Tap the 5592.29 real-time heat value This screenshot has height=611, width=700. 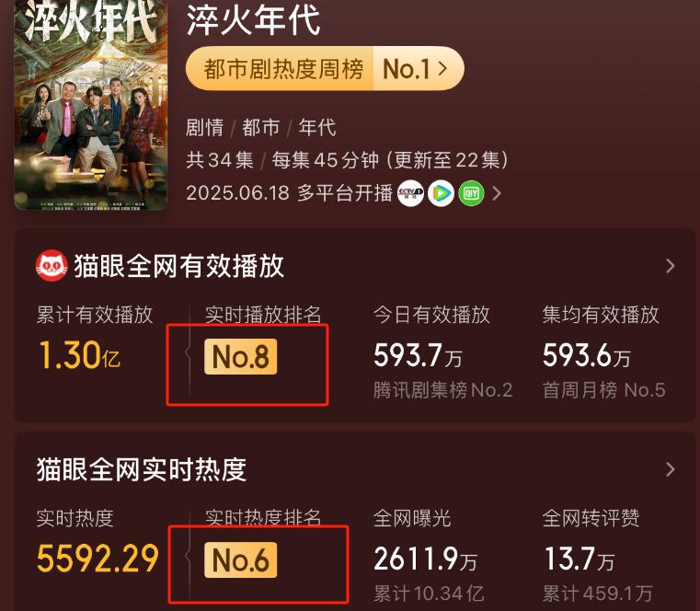98,559
